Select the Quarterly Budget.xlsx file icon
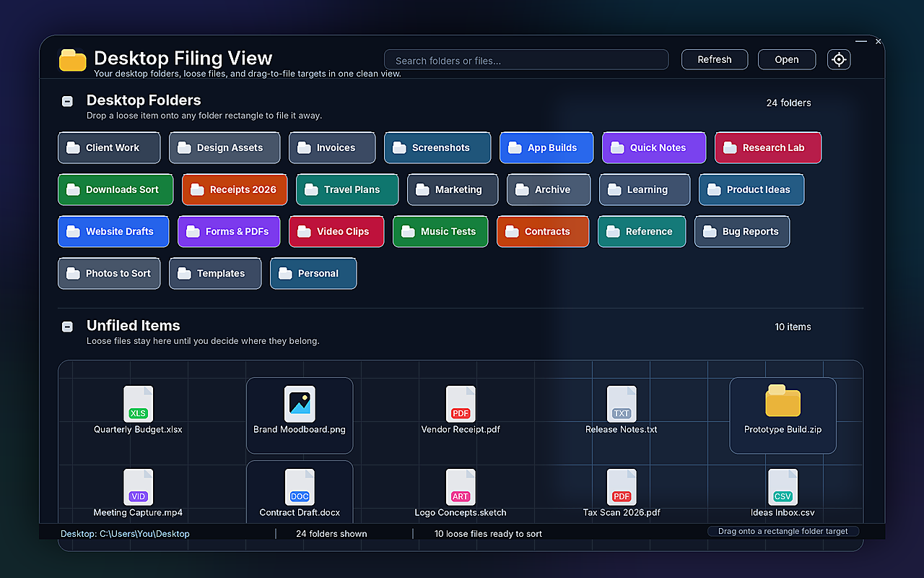Viewport: 924px width, 578px height. [138, 404]
